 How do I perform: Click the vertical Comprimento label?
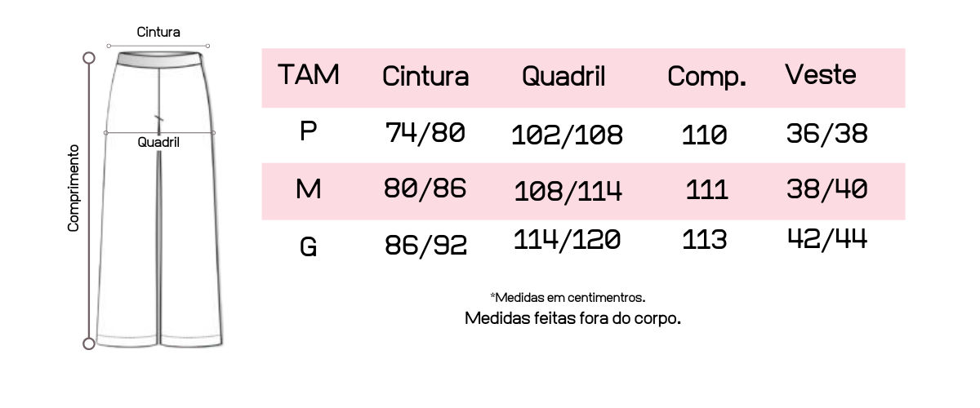click(x=73, y=188)
